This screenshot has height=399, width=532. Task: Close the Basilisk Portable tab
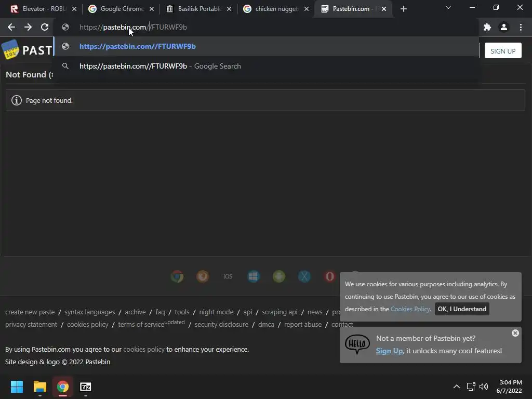click(x=229, y=9)
